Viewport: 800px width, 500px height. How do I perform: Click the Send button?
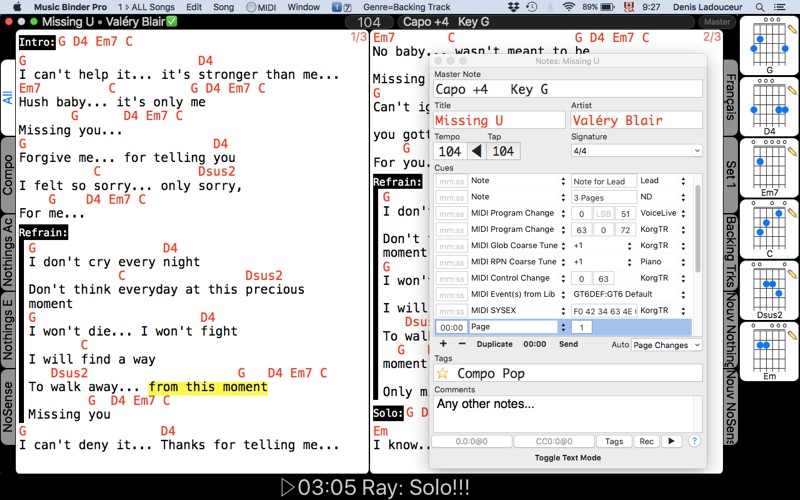[x=568, y=344]
